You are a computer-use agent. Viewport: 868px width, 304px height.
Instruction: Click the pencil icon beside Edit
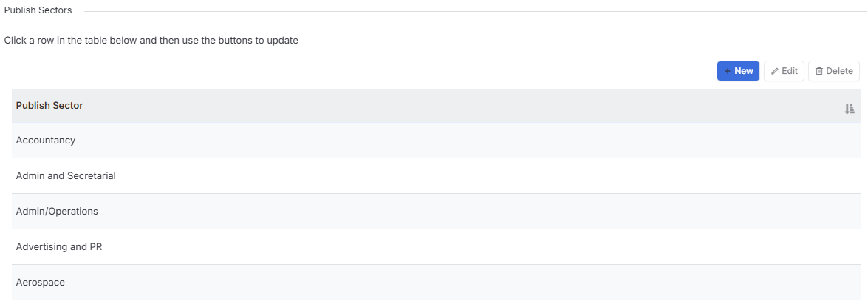(x=774, y=71)
